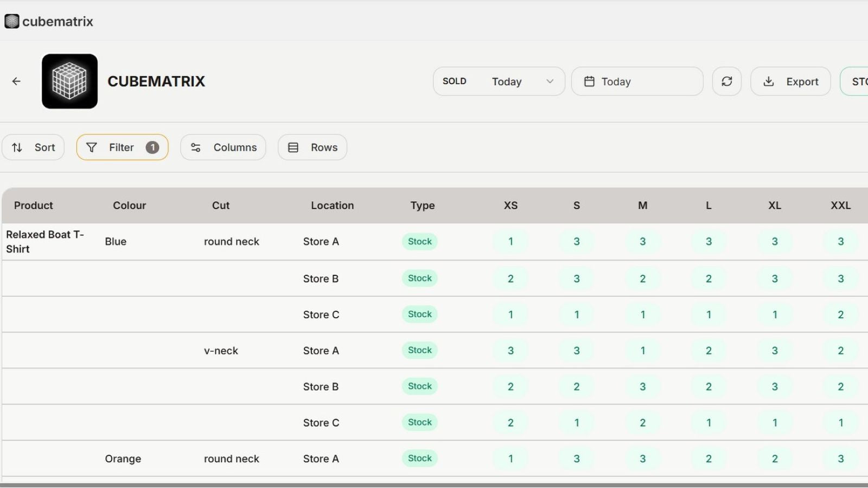Click the Product column header
The height and width of the screenshot is (488, 868).
point(34,206)
